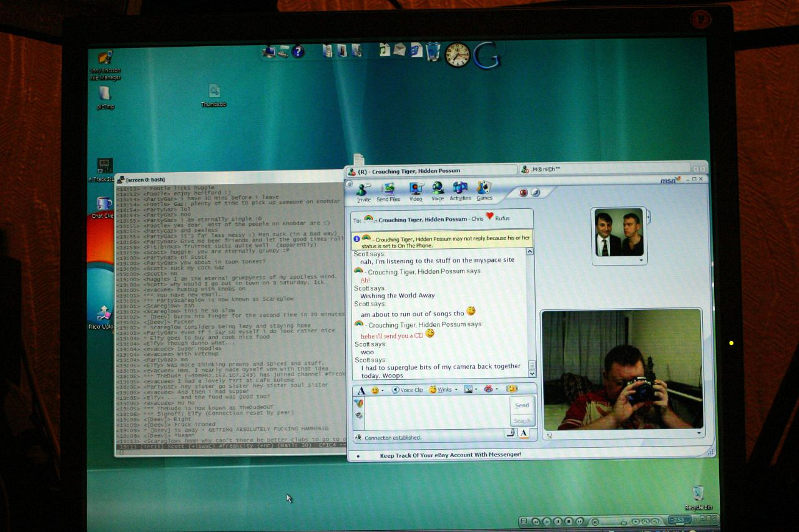This screenshot has width=799, height=532.
Task: Send a nudge with the nudge icon
Action: coord(512,389)
